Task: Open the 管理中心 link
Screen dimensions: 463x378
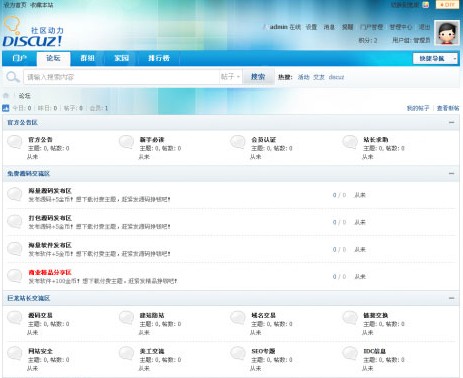Action: (401, 27)
